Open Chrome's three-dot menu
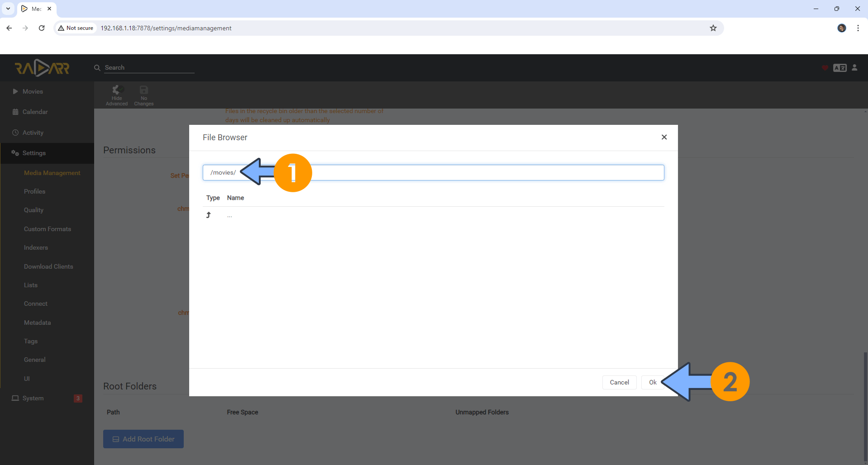 click(858, 28)
